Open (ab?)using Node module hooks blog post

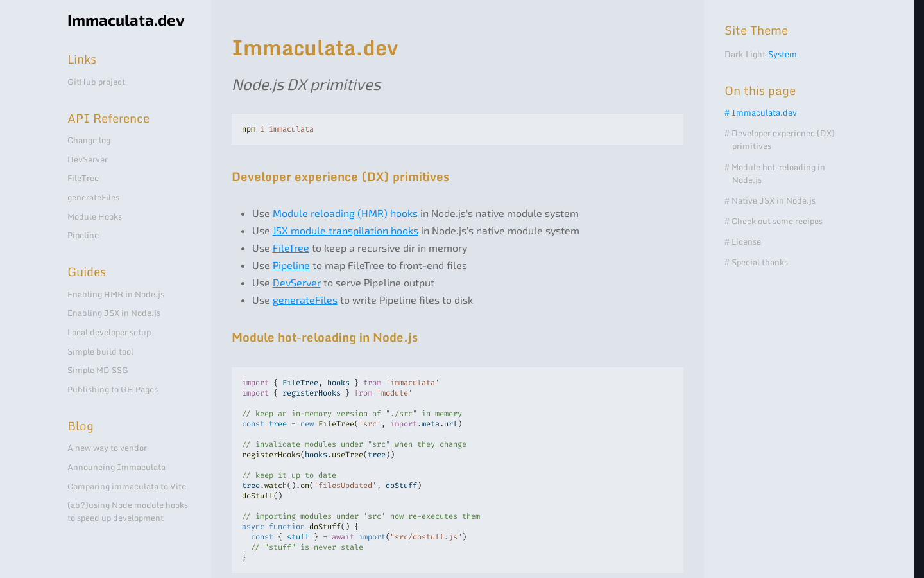click(x=128, y=512)
